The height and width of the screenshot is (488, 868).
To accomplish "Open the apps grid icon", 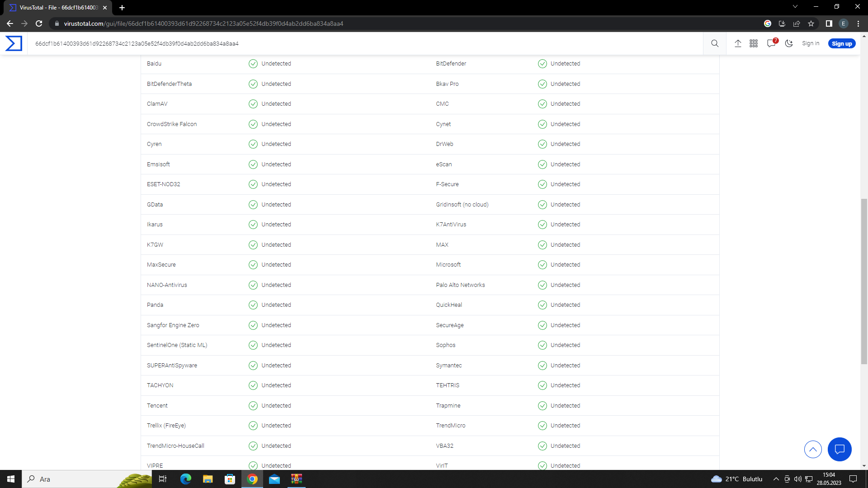I will pos(754,43).
